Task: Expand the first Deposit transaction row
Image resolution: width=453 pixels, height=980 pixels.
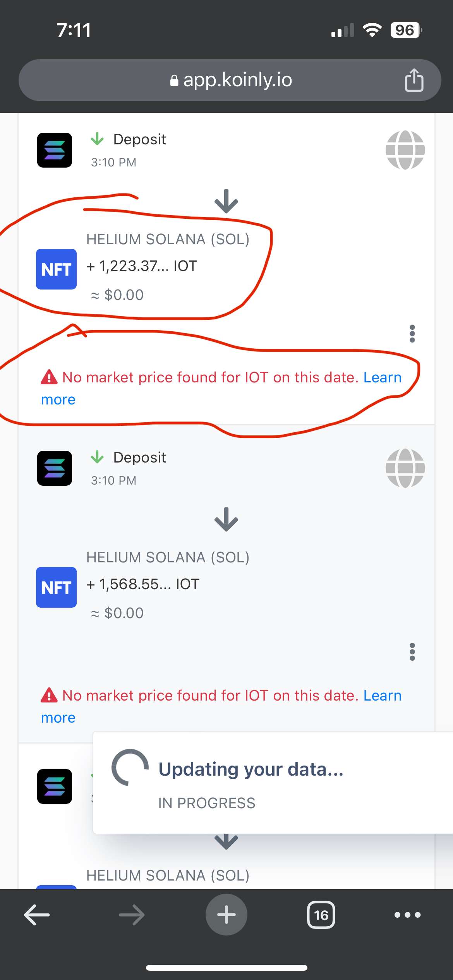Action: coord(139,139)
